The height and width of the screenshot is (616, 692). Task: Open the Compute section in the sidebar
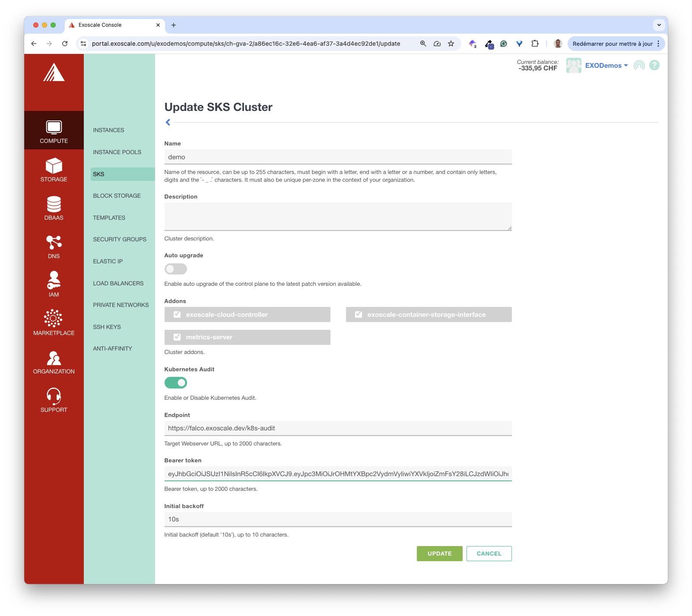pos(54,130)
